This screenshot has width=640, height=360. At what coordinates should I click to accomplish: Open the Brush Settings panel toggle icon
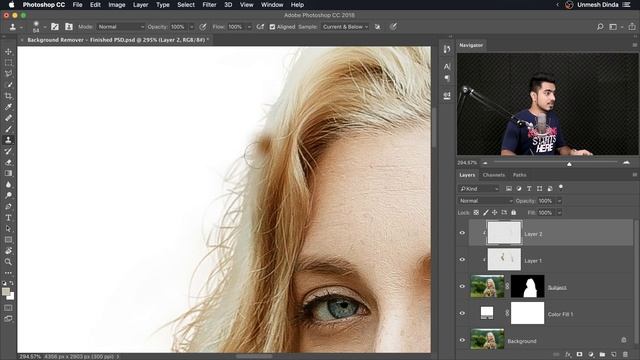point(55,27)
